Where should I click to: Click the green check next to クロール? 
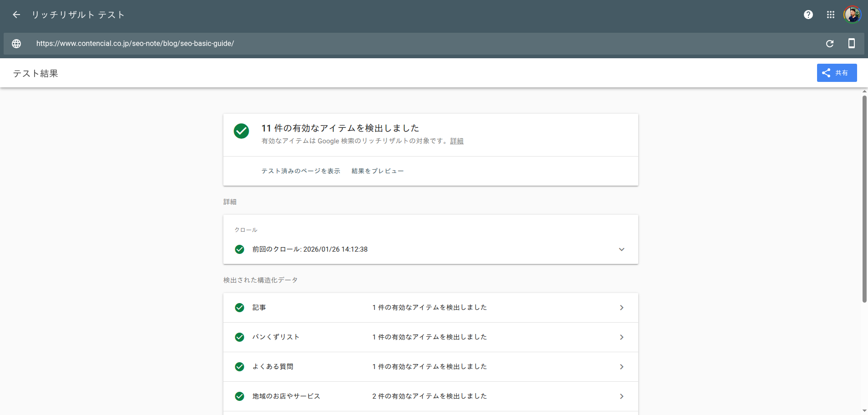240,249
